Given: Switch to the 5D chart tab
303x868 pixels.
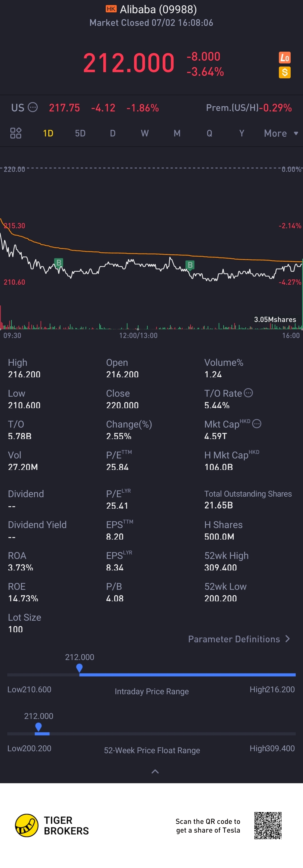Looking at the screenshot, I should point(80,133).
